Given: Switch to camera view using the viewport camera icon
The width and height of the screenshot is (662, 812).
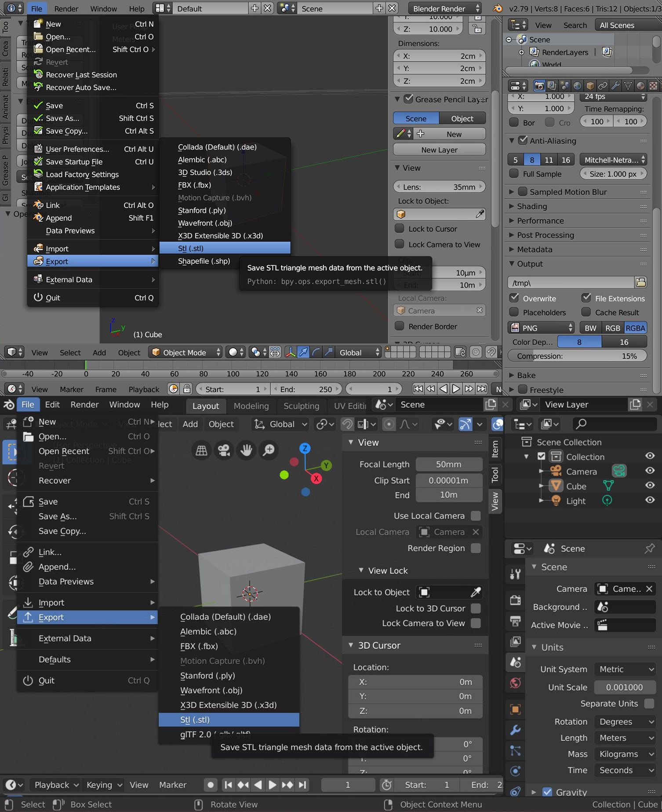Looking at the screenshot, I should click(224, 450).
